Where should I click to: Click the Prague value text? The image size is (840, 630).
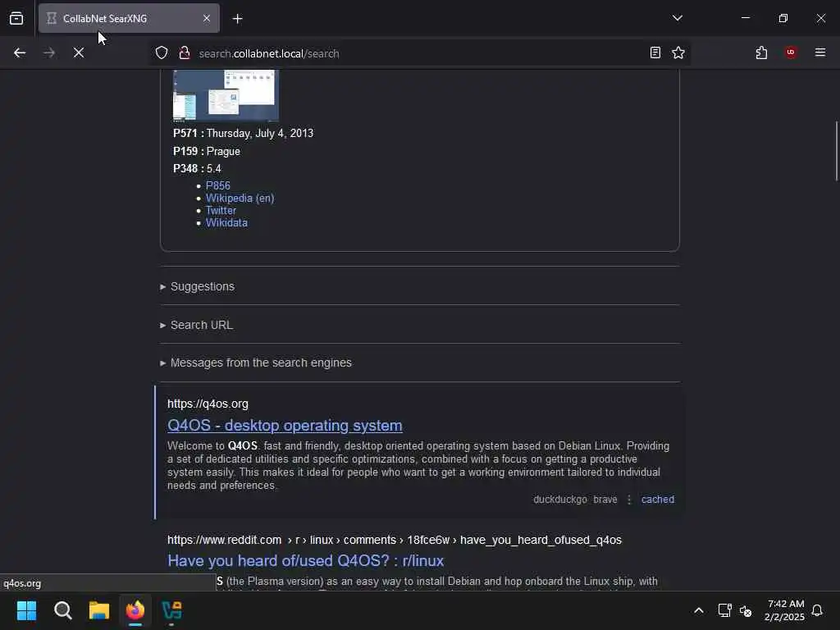(223, 152)
